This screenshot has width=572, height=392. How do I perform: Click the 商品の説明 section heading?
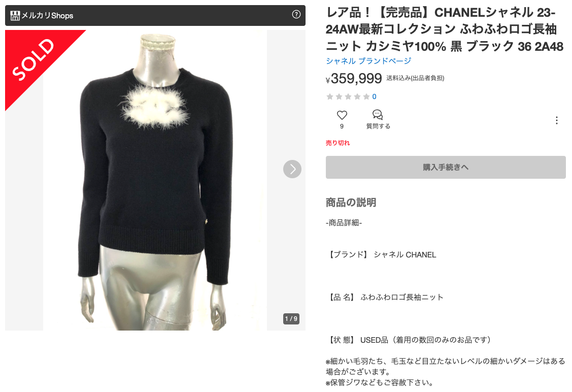351,203
